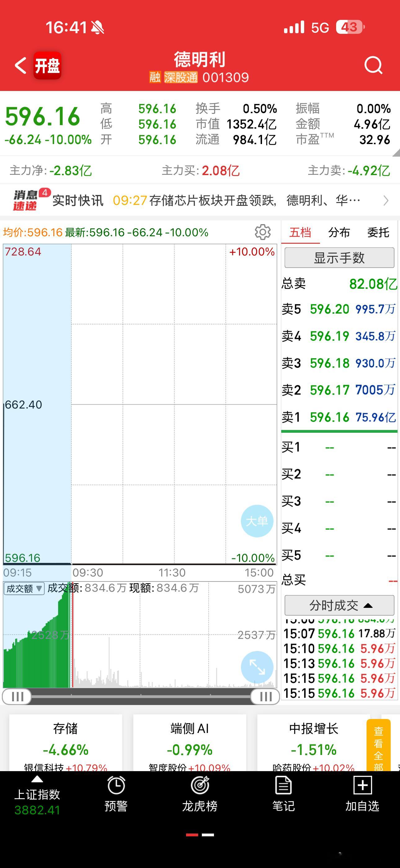Tap 卖3 596.18 order row
The image size is (400, 868).
[339, 363]
